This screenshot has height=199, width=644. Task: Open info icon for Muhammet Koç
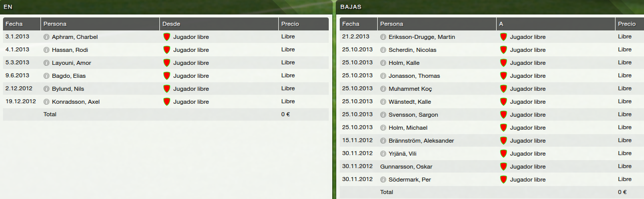pyautogui.click(x=383, y=89)
